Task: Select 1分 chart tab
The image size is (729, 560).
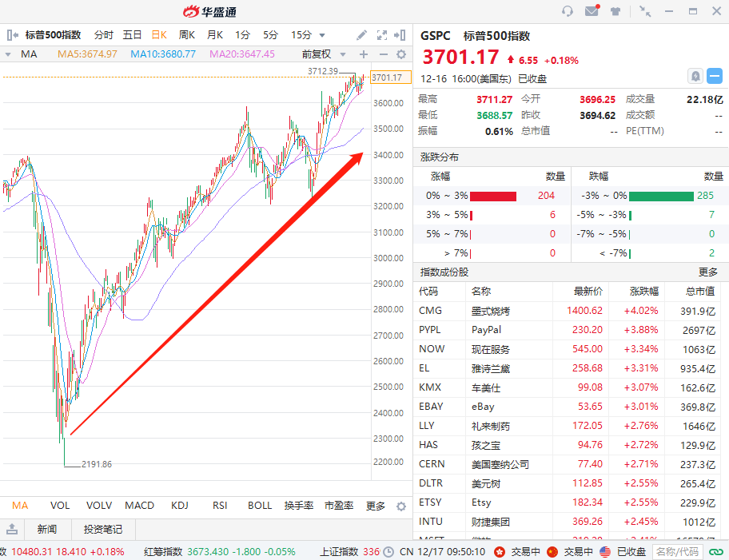Action: (242, 35)
